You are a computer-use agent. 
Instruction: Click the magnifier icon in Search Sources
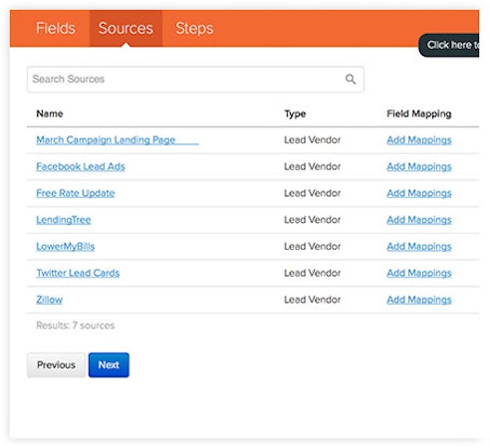pyautogui.click(x=351, y=80)
